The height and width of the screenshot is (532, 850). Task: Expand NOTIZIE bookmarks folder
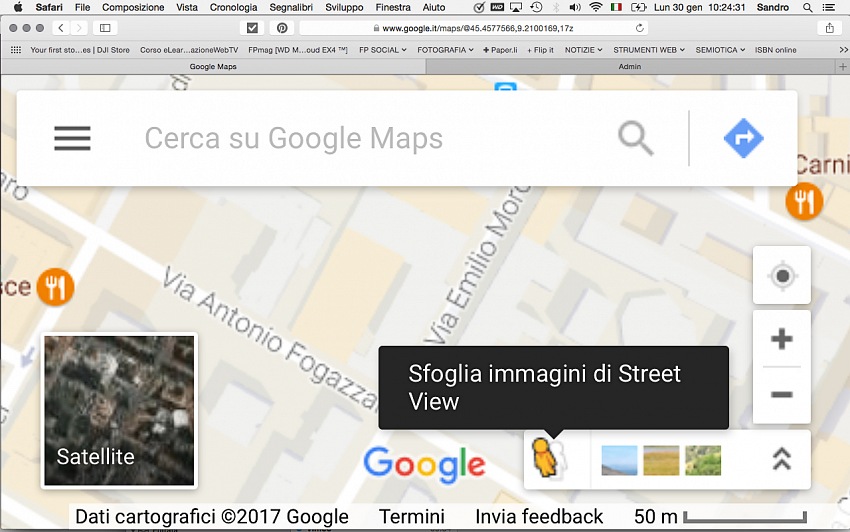pos(583,50)
